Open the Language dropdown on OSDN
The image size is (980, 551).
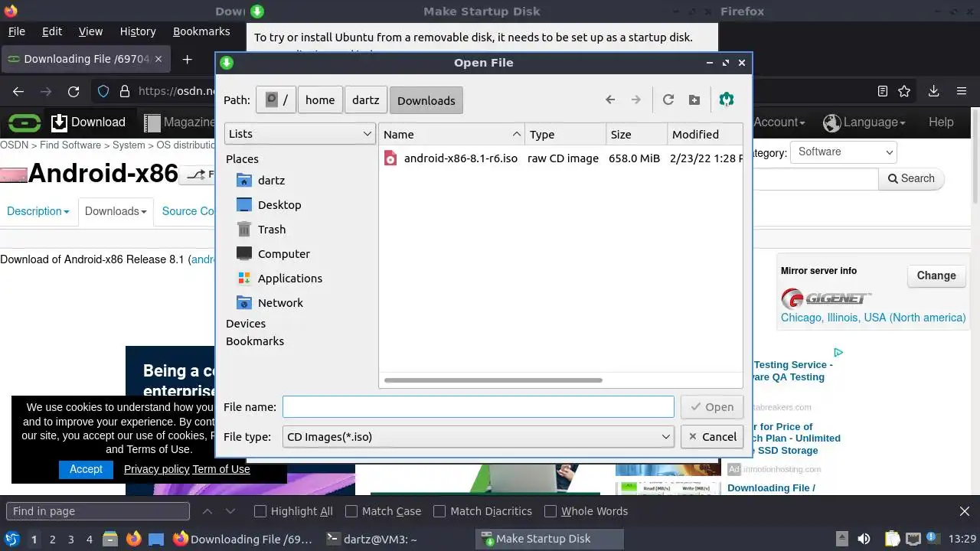click(864, 122)
